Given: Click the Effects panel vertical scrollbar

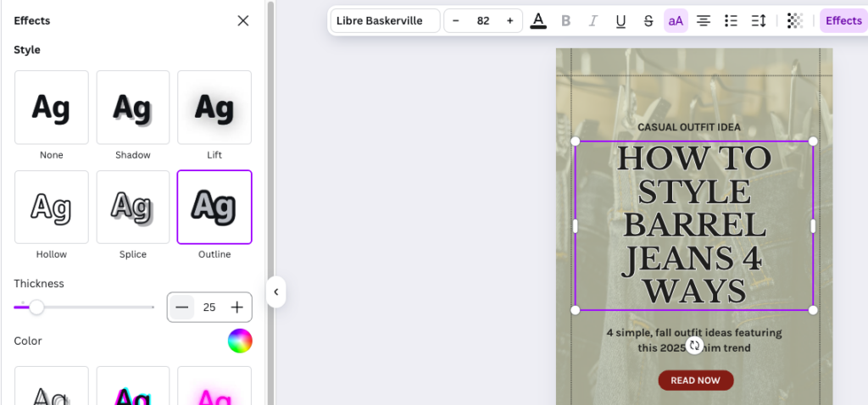Looking at the screenshot, I should pyautogui.click(x=270, y=202).
